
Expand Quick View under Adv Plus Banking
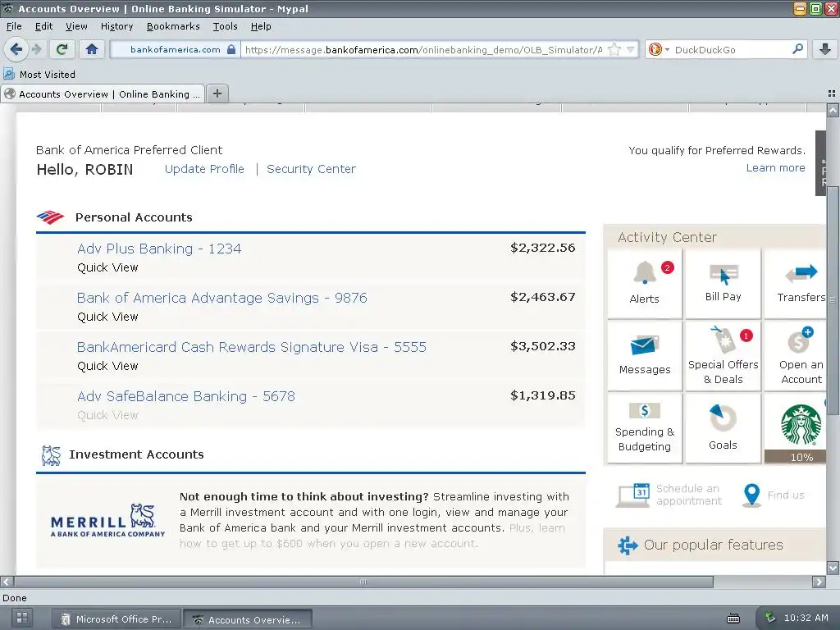(107, 267)
